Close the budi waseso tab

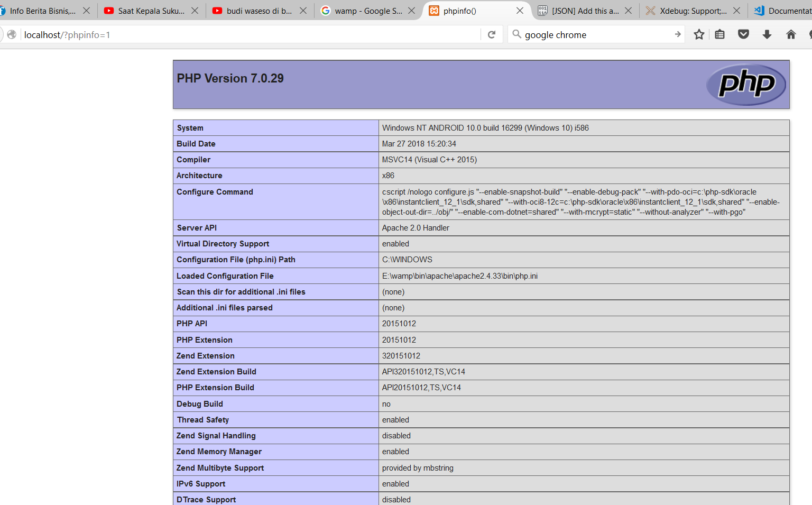pyautogui.click(x=303, y=11)
